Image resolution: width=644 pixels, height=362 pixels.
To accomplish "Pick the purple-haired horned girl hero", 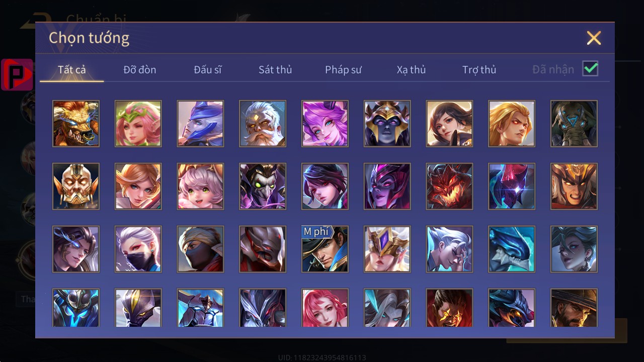I will coord(325,124).
